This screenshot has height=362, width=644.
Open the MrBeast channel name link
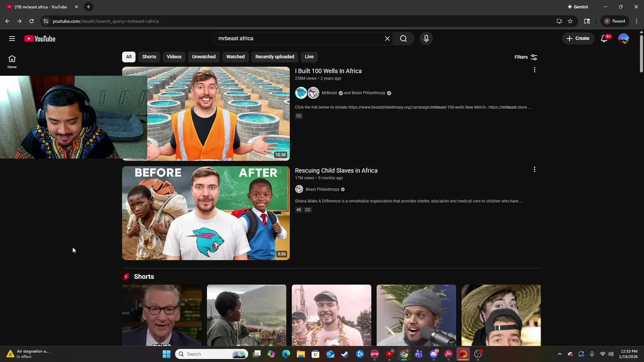pyautogui.click(x=329, y=93)
